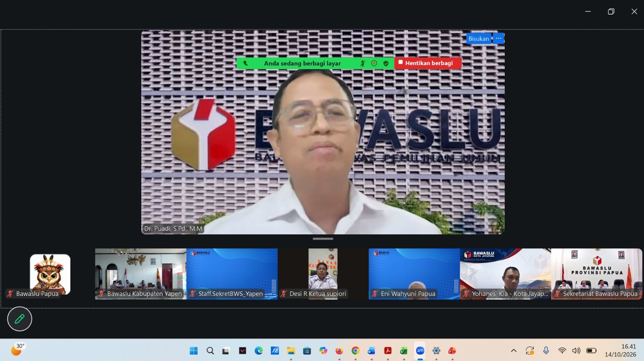Select the Yohanes Kia - Kota Jayapura tile
644x361 pixels.
(x=506, y=274)
